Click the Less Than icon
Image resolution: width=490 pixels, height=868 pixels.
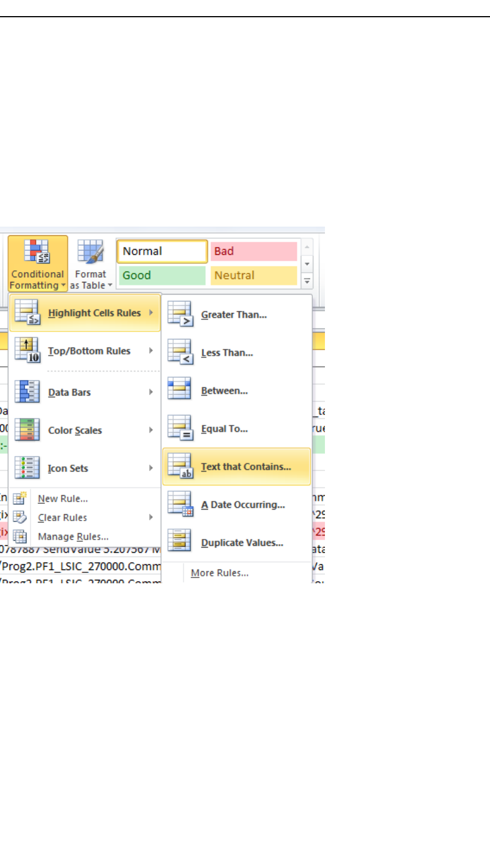tap(180, 352)
